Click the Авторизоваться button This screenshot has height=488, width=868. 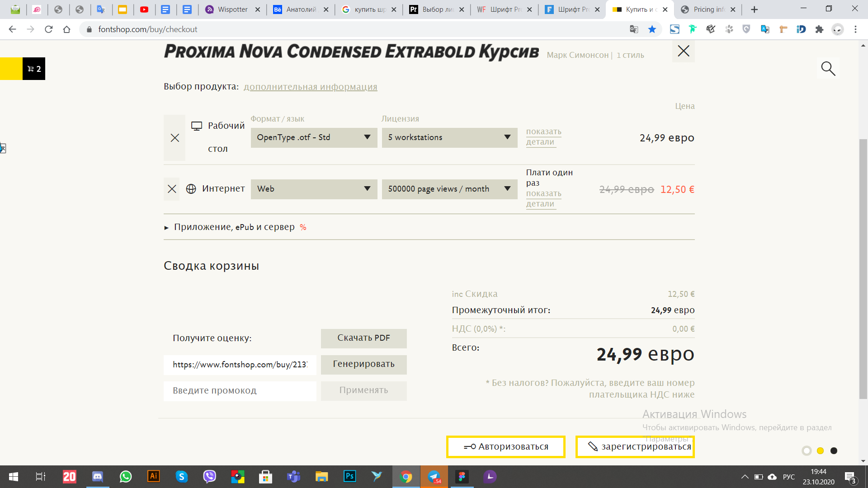505,446
